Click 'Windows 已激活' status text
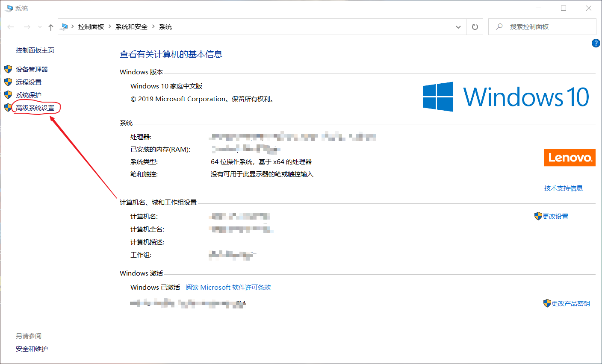Viewport: 602px width, 364px height. tap(155, 288)
